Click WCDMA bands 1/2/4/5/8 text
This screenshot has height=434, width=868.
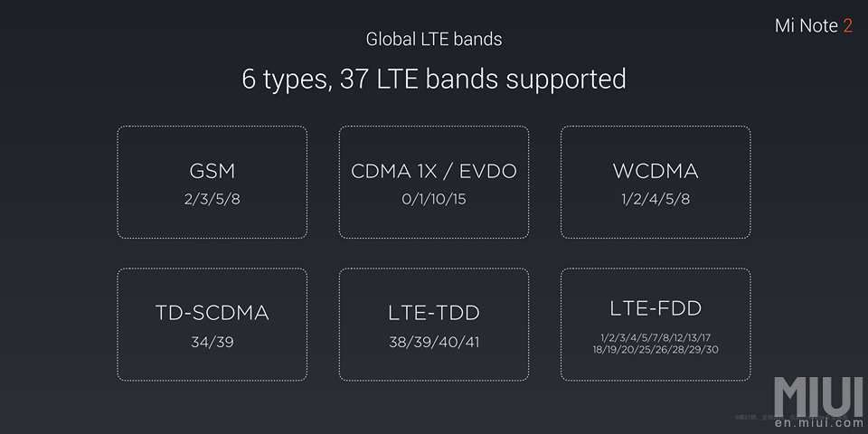point(656,199)
